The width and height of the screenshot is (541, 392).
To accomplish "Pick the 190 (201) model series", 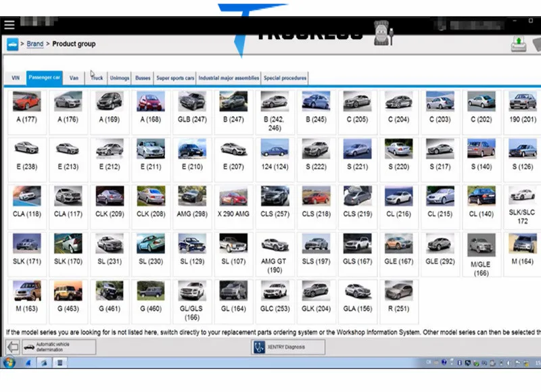I will pyautogui.click(x=522, y=112).
